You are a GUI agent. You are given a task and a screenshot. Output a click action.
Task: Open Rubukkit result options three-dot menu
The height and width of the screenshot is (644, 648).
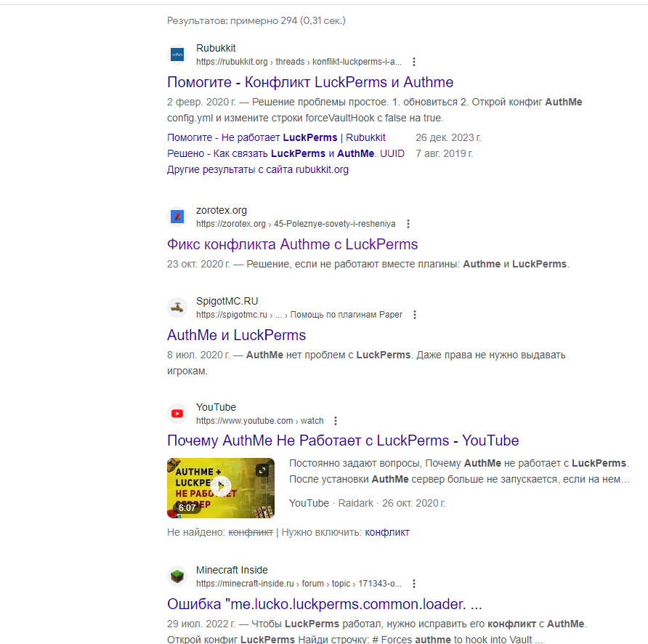[x=413, y=62]
